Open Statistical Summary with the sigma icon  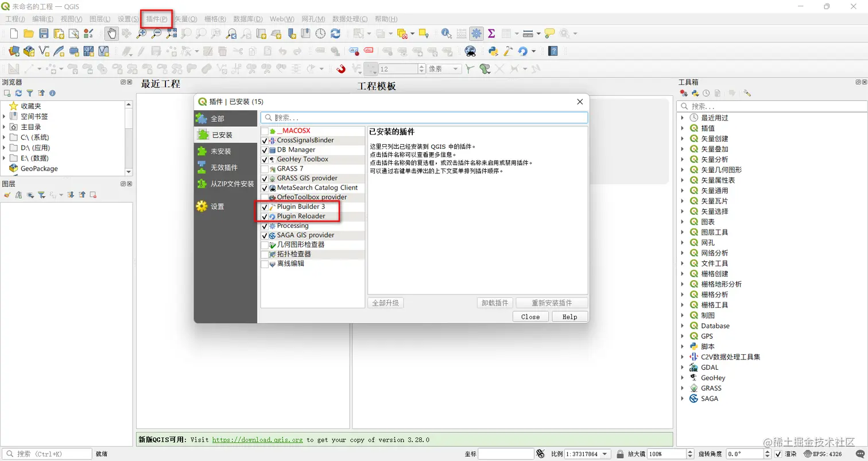pyautogui.click(x=491, y=34)
